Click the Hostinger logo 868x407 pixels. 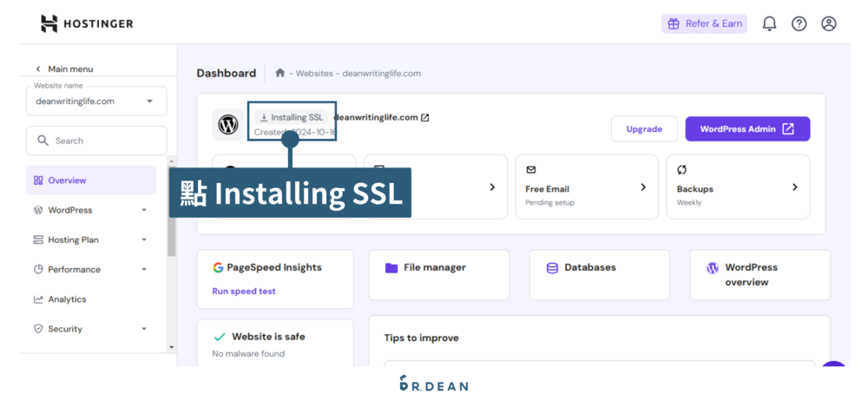click(87, 23)
